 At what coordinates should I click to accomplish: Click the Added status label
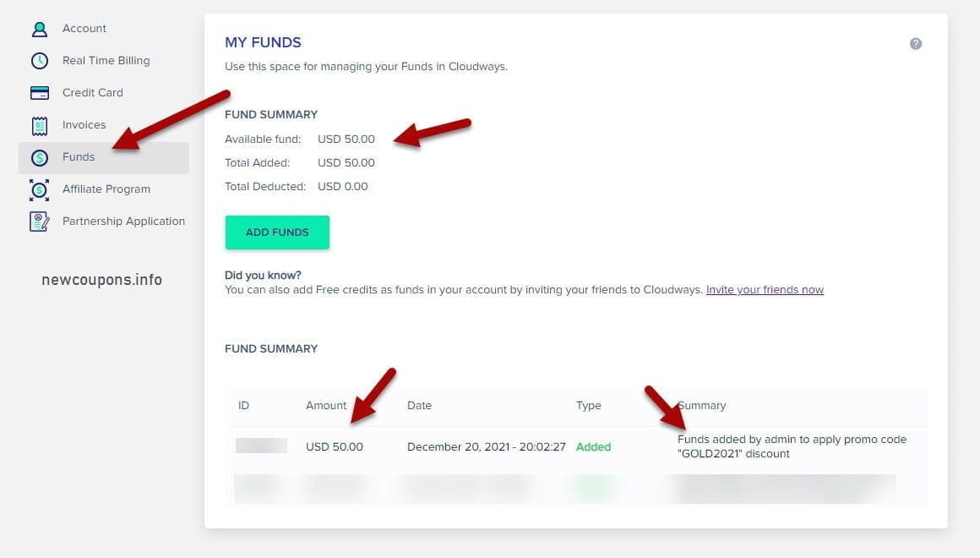[593, 446]
